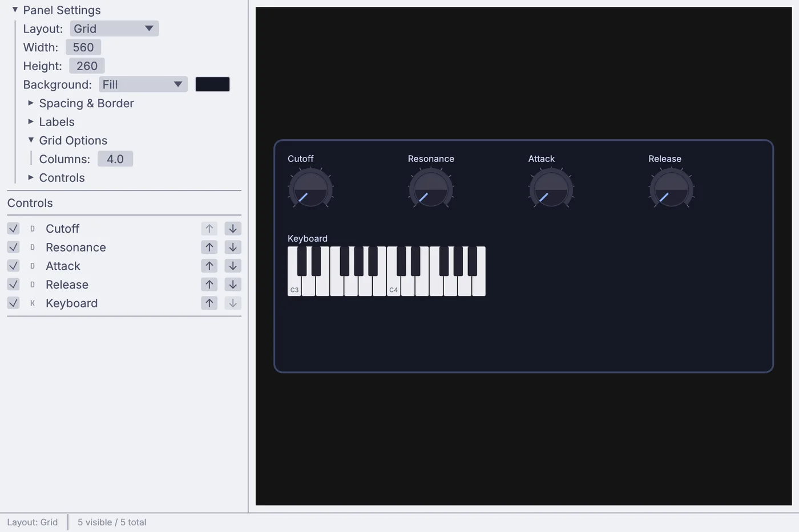799x532 pixels.
Task: Click 'Layout: Grid' in the status bar
Action: (33, 522)
